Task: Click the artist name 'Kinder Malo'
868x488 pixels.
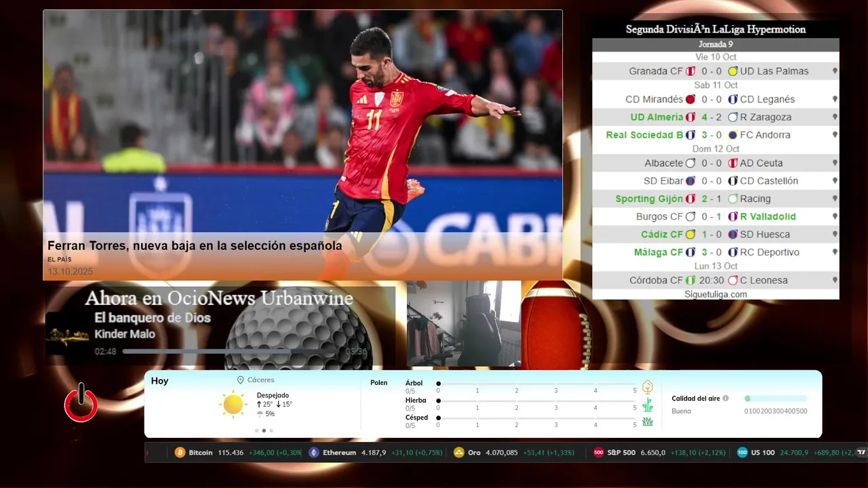Action: [125, 334]
